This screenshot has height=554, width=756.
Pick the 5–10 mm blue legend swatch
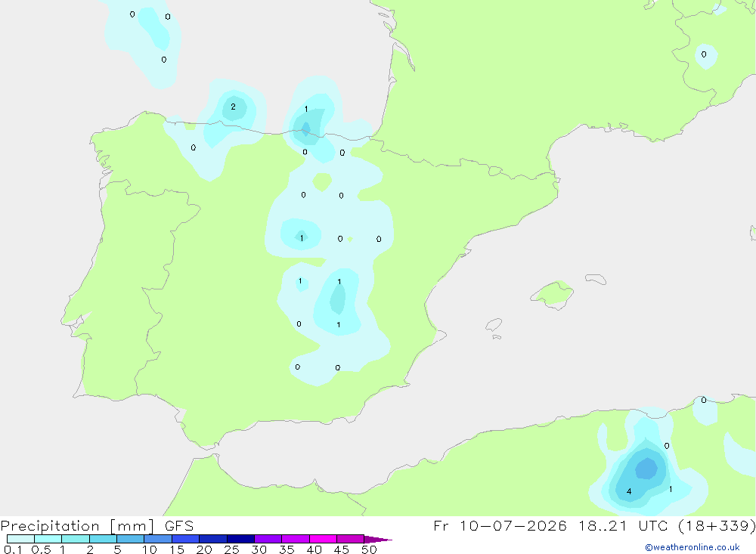[x=131, y=539]
